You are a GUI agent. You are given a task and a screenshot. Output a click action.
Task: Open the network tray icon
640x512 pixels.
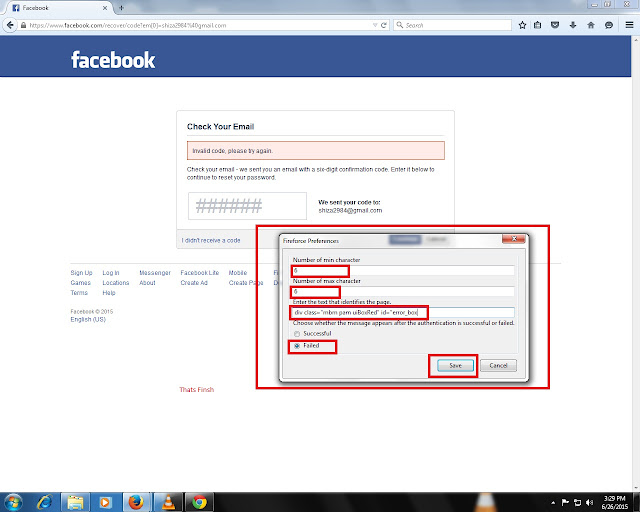pyautogui.click(x=577, y=503)
